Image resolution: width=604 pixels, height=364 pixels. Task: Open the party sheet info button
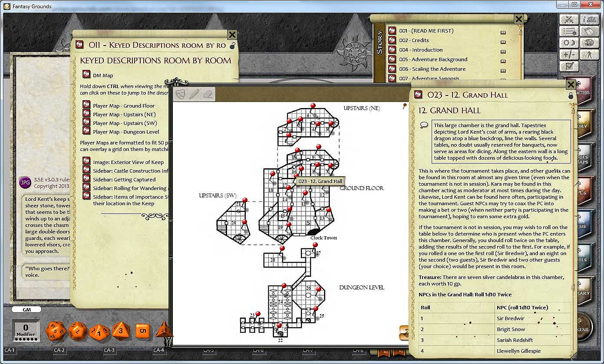pos(590,20)
